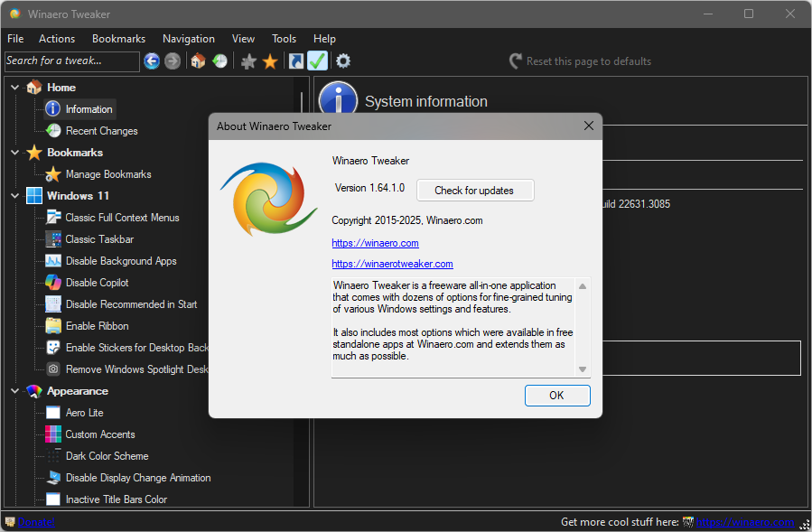Click the Copyright 2015-2025 text
This screenshot has width=812, height=532.
407,220
